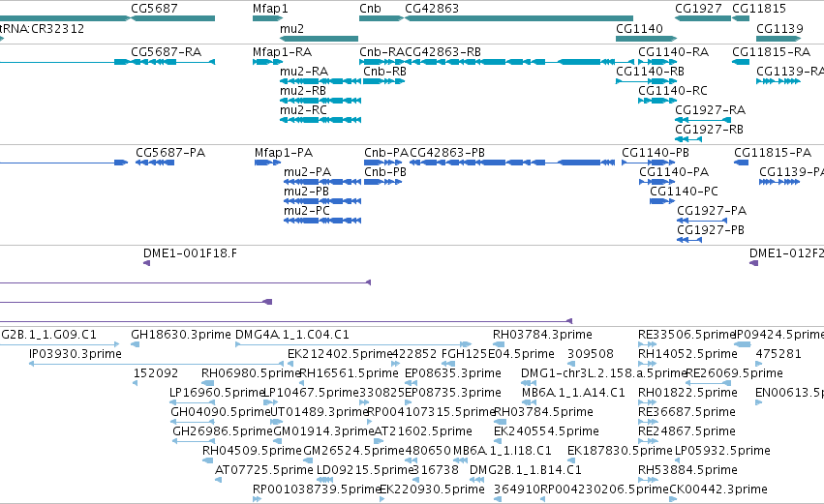Click EST label RH04509.5prime
The image size is (824, 504).
pyautogui.click(x=252, y=452)
